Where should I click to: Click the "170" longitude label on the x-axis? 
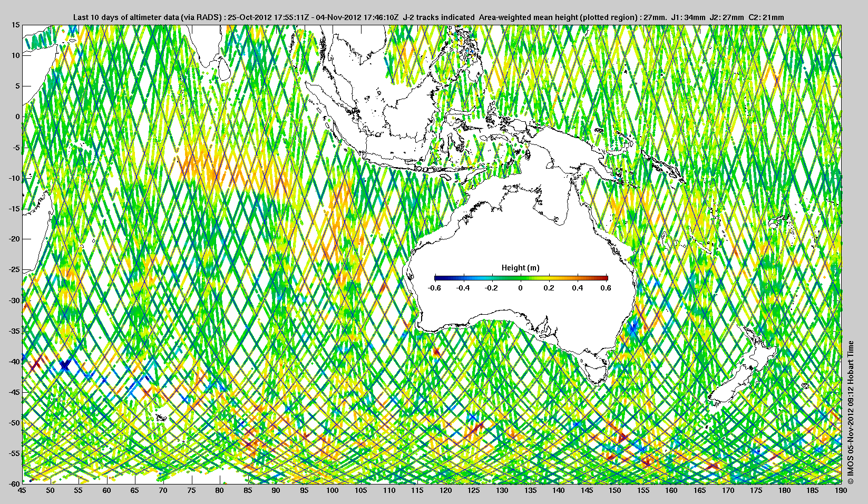[728, 490]
